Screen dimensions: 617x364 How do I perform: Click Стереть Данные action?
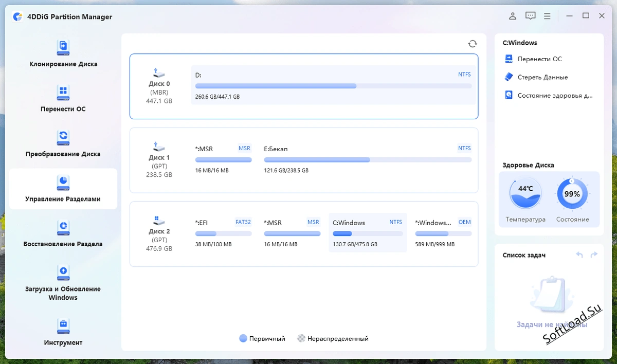tap(543, 77)
